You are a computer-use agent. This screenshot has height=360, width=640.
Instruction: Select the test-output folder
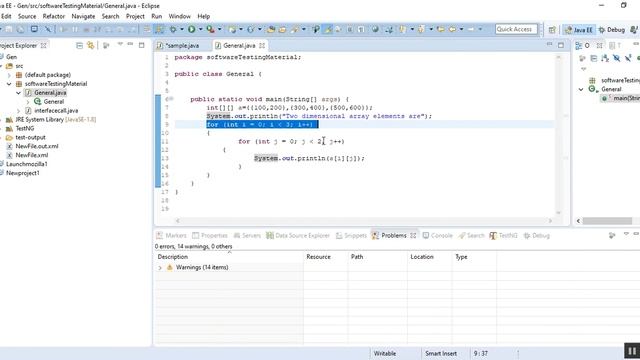tap(30, 138)
